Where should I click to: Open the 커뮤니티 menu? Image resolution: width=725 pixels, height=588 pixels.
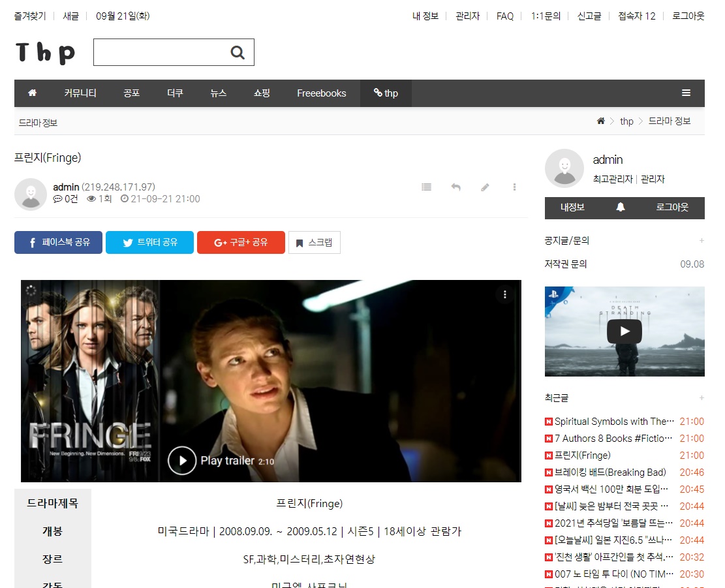[80, 93]
